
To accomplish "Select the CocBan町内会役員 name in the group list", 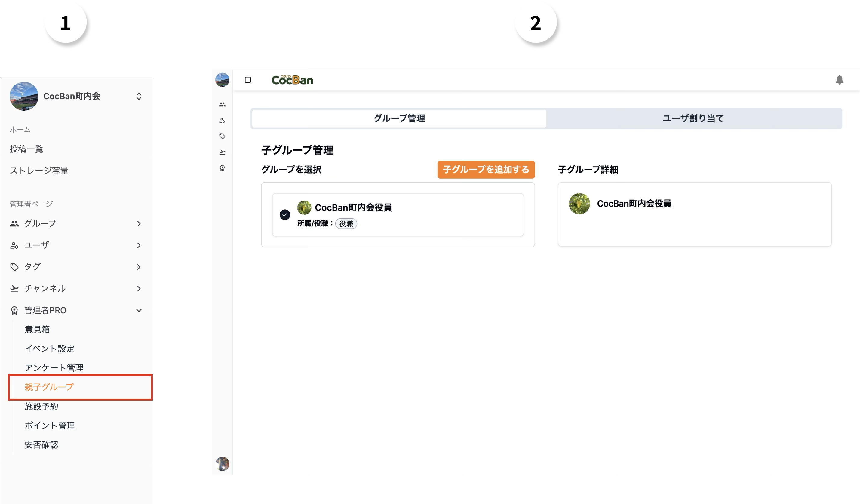I will 353,207.
